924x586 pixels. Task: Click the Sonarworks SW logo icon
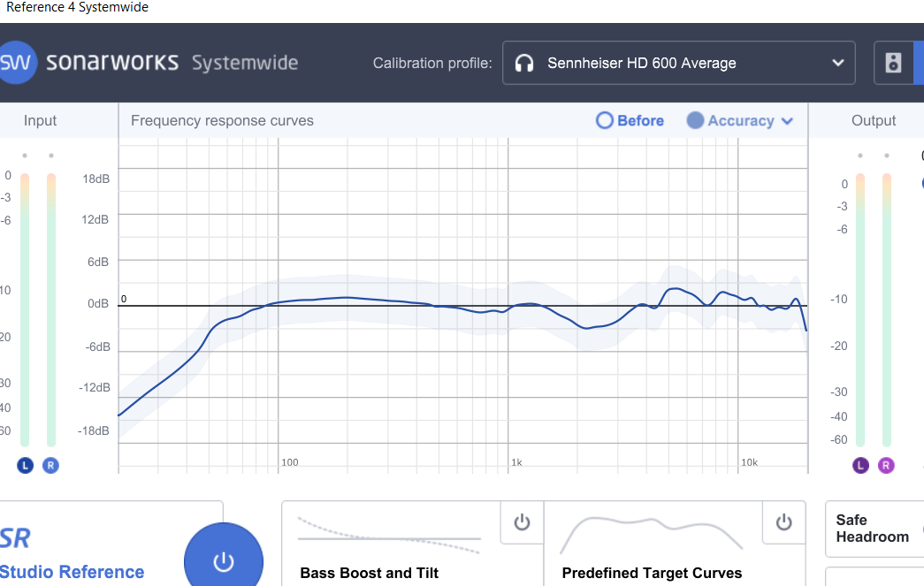(x=17, y=63)
